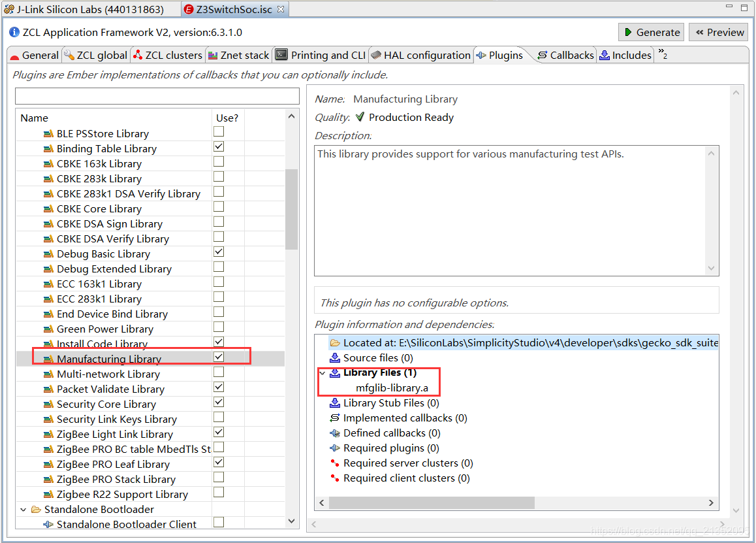Open the Callbacks tab
This screenshot has width=756, height=543.
[566, 56]
